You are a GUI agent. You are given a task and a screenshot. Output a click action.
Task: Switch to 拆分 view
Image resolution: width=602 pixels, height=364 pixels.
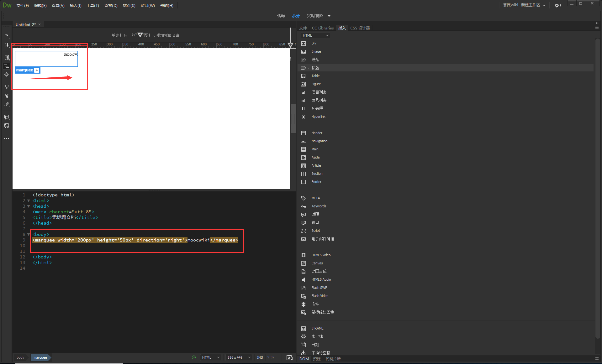[x=296, y=16]
